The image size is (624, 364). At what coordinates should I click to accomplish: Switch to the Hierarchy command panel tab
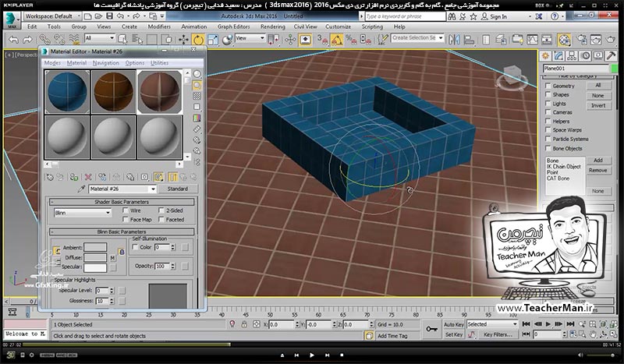coord(572,55)
